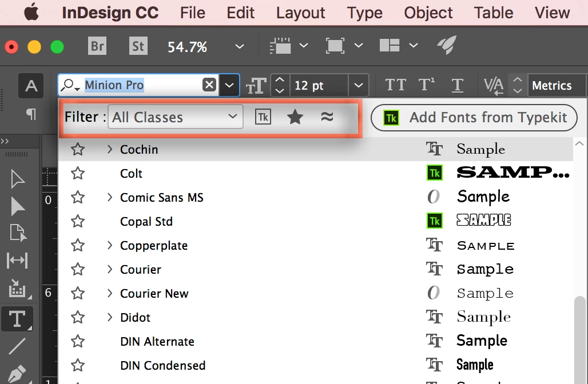The height and width of the screenshot is (384, 588).
Task: Click the Kerning V/A icon
Action: 494,86
